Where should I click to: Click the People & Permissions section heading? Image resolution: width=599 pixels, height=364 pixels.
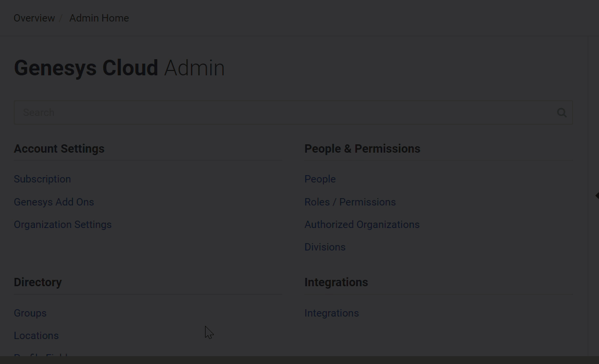(x=362, y=149)
